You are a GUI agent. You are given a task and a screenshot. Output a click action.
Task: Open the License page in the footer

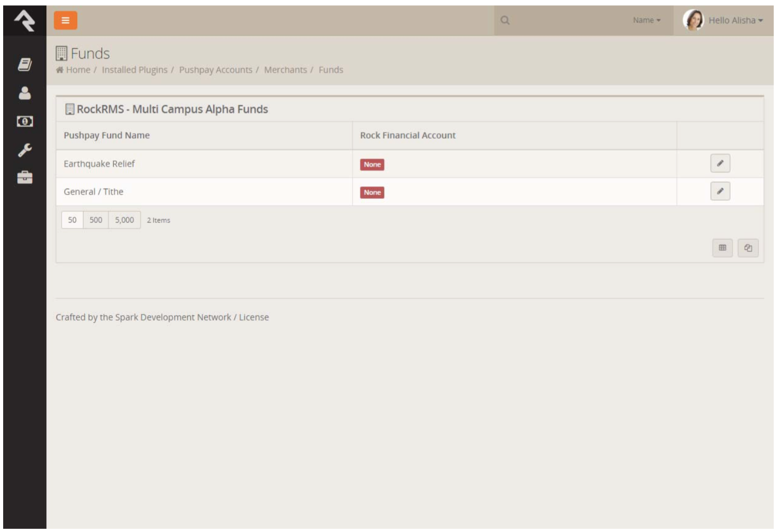[x=255, y=316]
